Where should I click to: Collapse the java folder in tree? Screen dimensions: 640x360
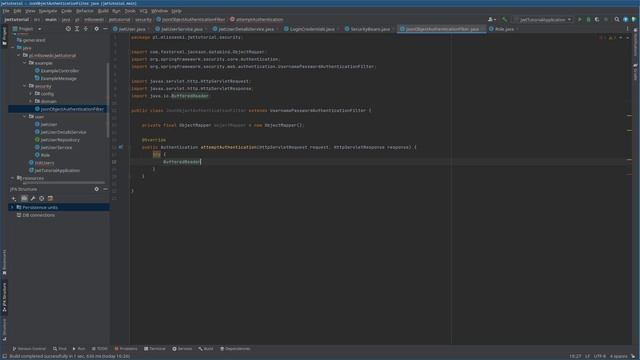click(13, 48)
